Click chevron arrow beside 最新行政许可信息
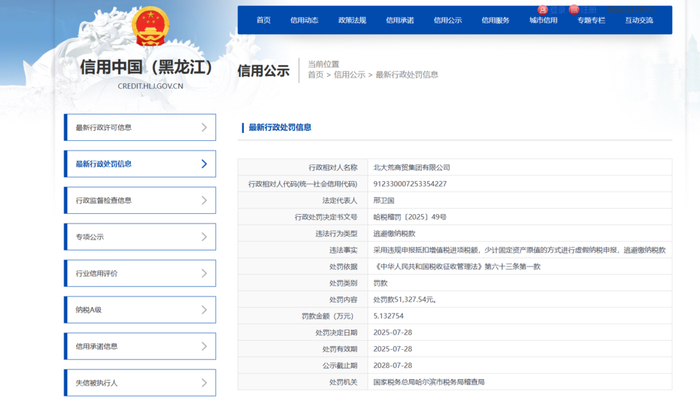 [204, 127]
